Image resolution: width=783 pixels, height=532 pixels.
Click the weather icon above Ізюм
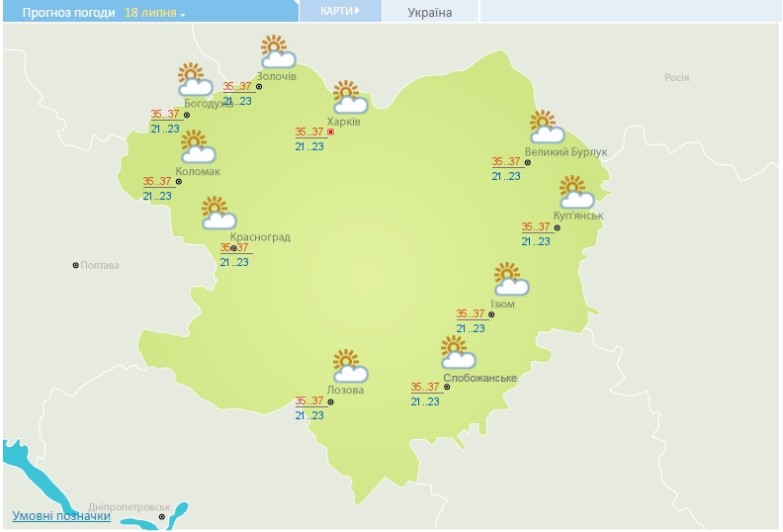(511, 279)
